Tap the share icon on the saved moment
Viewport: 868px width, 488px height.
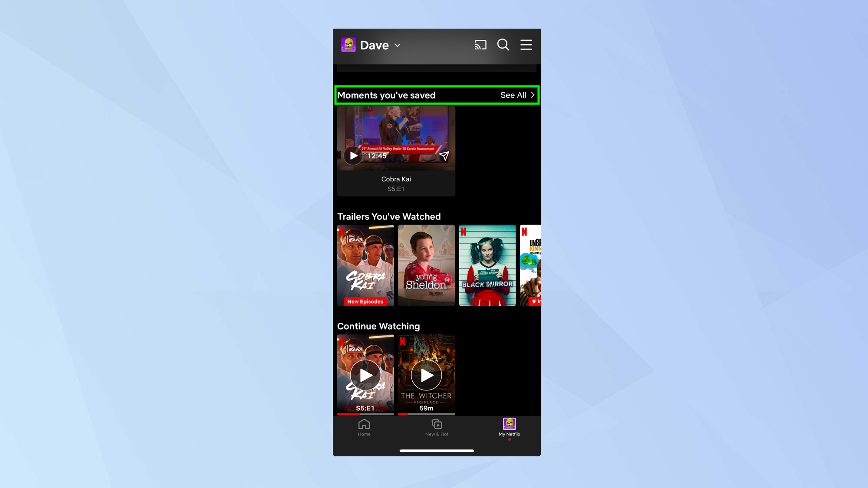[x=444, y=156]
